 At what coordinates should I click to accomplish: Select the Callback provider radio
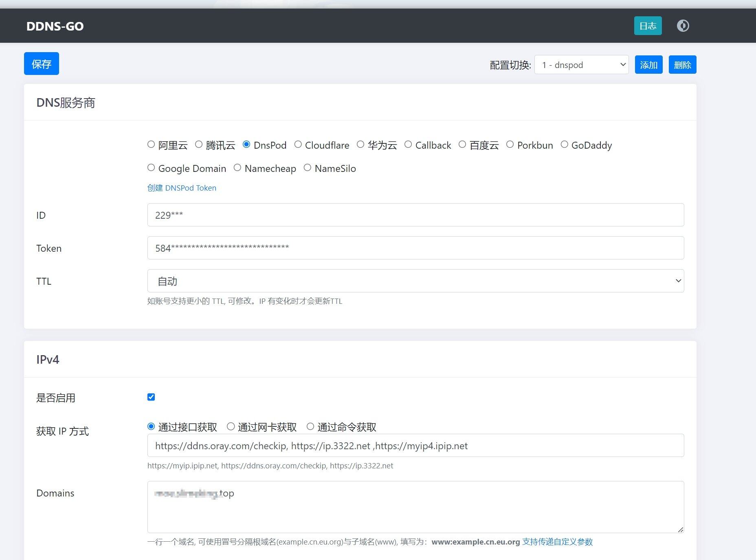(x=408, y=144)
